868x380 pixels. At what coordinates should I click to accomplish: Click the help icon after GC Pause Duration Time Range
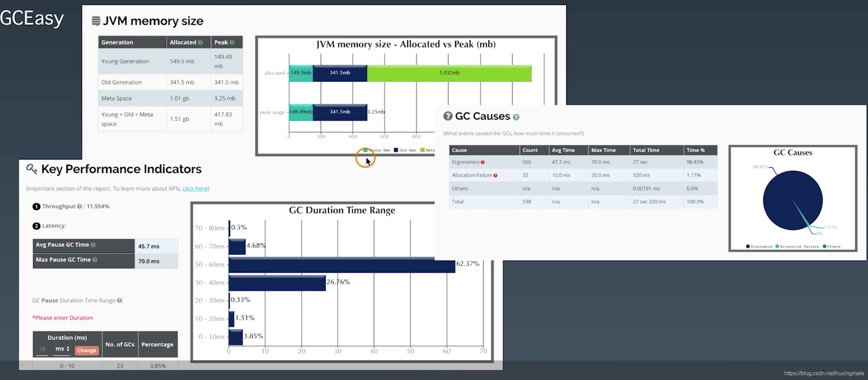[119, 301]
